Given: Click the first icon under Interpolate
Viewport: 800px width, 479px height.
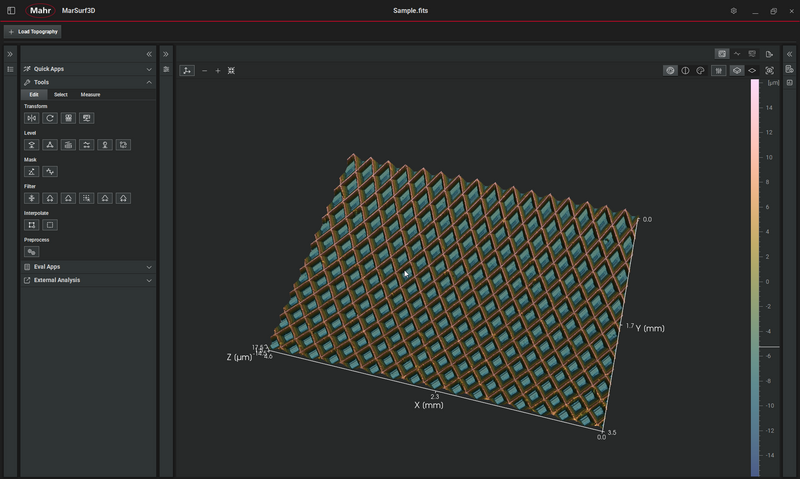Looking at the screenshot, I should (x=32, y=225).
